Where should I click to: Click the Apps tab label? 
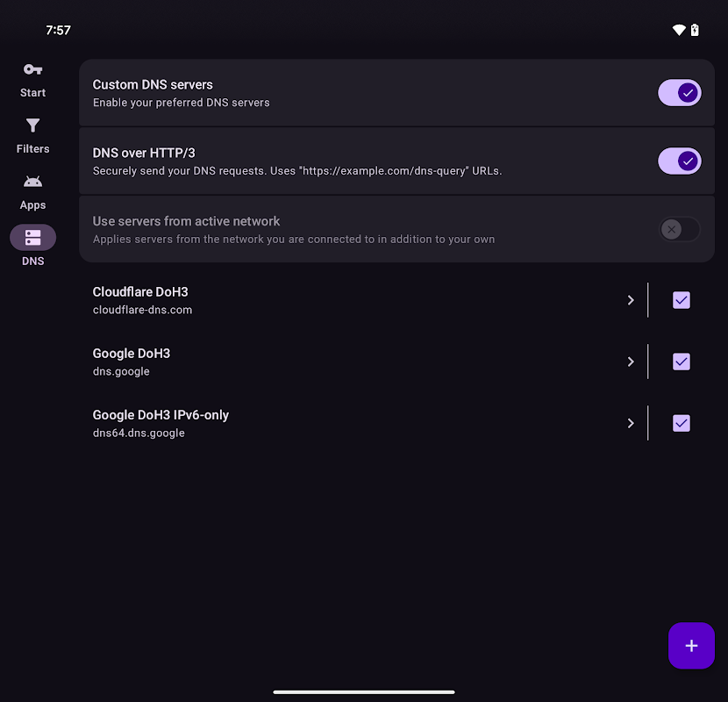point(32,205)
